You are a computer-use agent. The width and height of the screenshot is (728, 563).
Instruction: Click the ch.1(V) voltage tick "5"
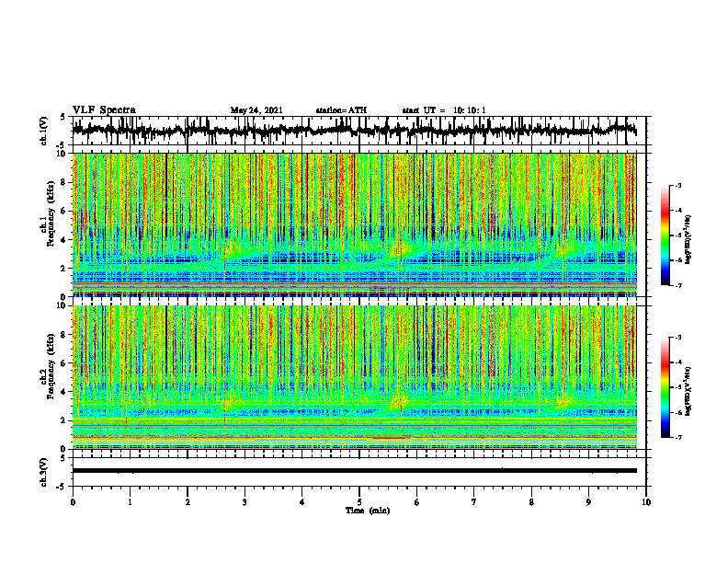[63, 118]
